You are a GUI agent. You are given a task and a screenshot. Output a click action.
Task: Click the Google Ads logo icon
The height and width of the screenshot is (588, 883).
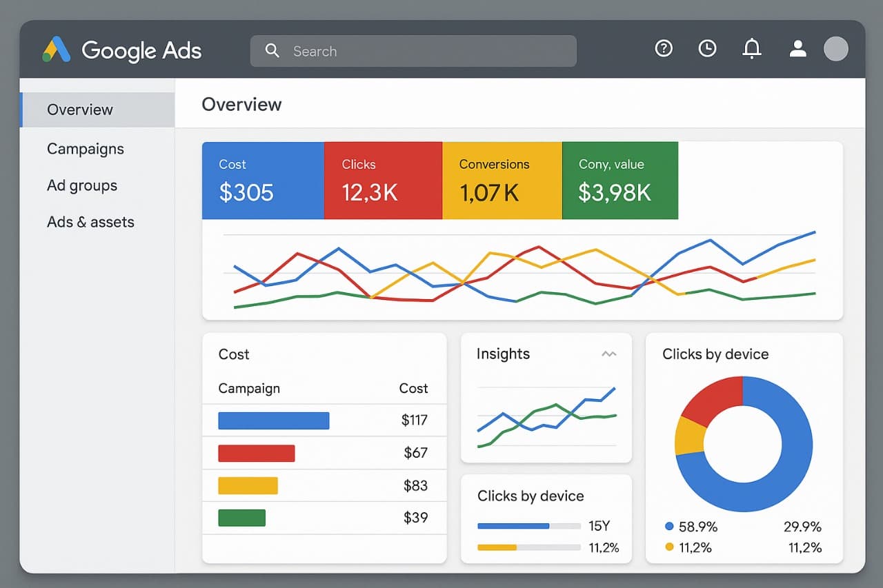(x=57, y=50)
